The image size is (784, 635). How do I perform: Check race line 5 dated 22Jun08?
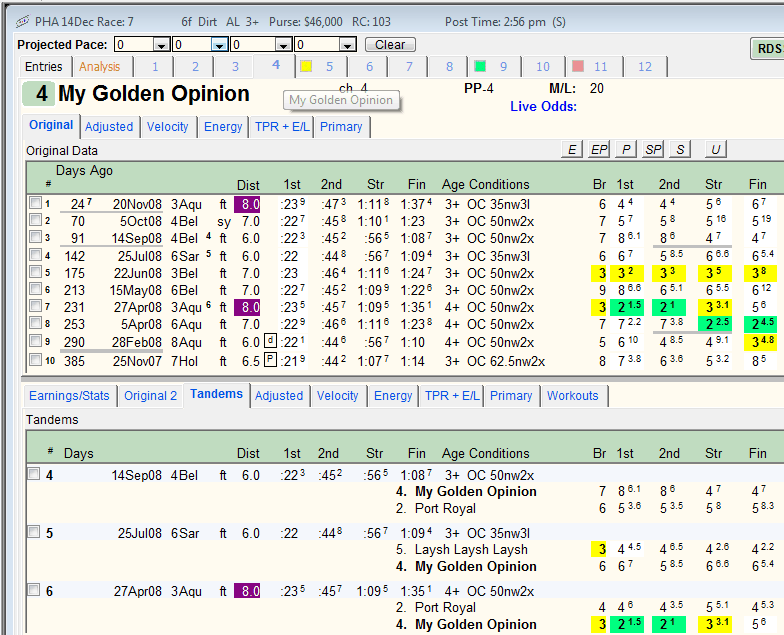[36, 272]
